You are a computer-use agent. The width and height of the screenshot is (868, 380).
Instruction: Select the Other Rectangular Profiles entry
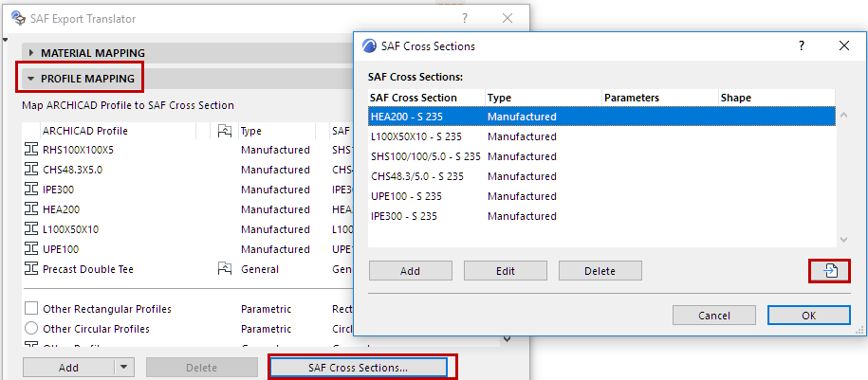(107, 309)
